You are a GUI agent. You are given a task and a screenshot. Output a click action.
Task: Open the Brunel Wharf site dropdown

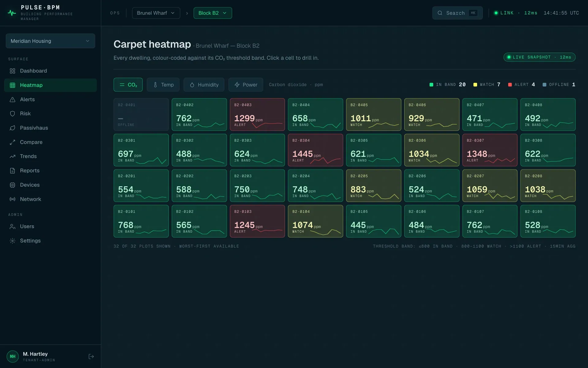coord(156,13)
